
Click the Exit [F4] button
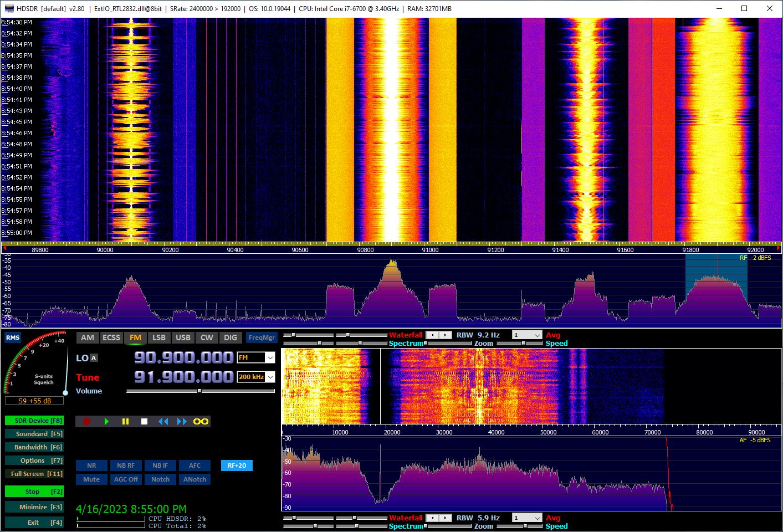pos(34,523)
